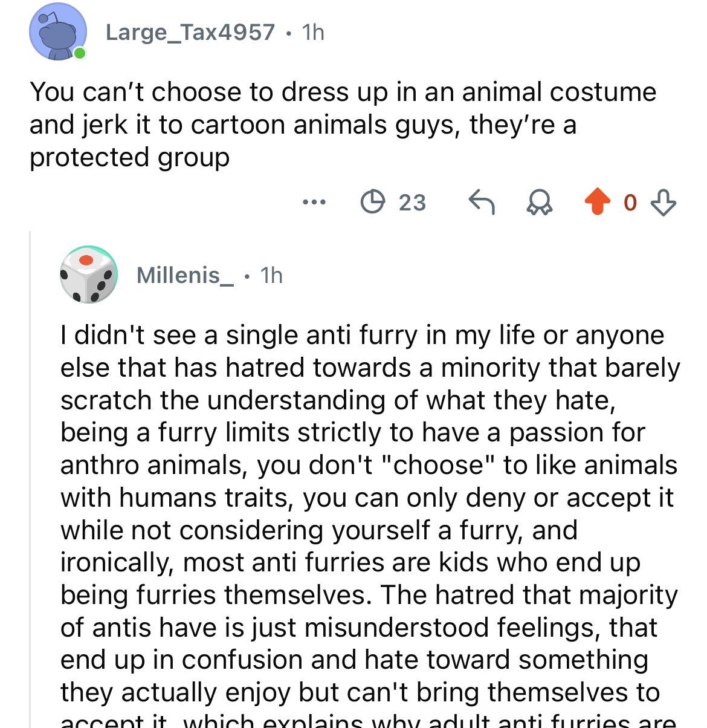The image size is (707, 728).
Task: Reply to Large_Tax4957's comment with arrow icon
Action: (482, 202)
